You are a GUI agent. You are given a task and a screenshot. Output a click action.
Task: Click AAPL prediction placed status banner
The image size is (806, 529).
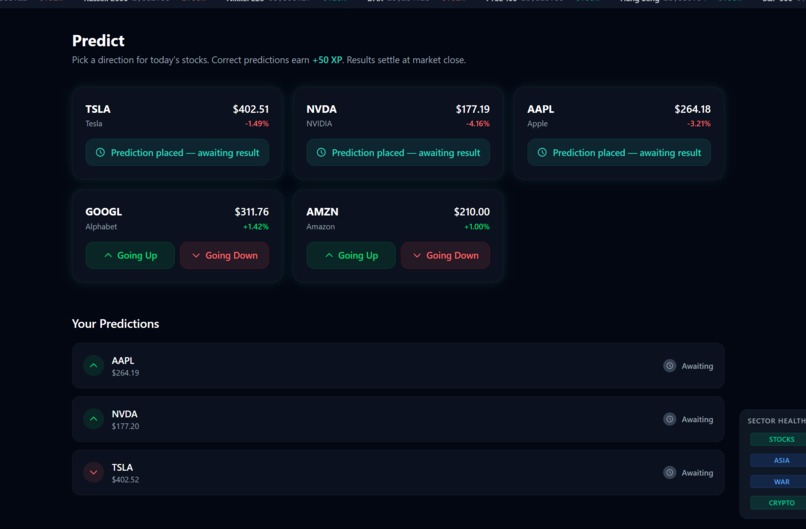tap(619, 153)
